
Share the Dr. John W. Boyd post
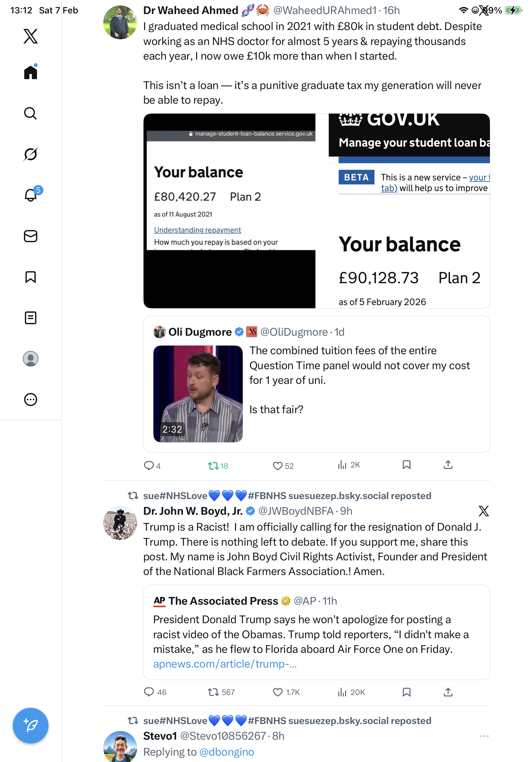[x=448, y=692]
